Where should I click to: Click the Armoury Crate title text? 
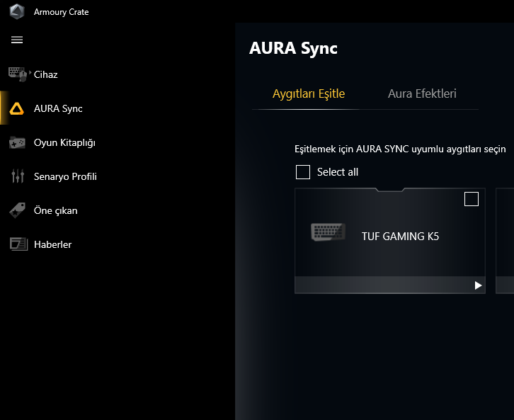(x=62, y=12)
